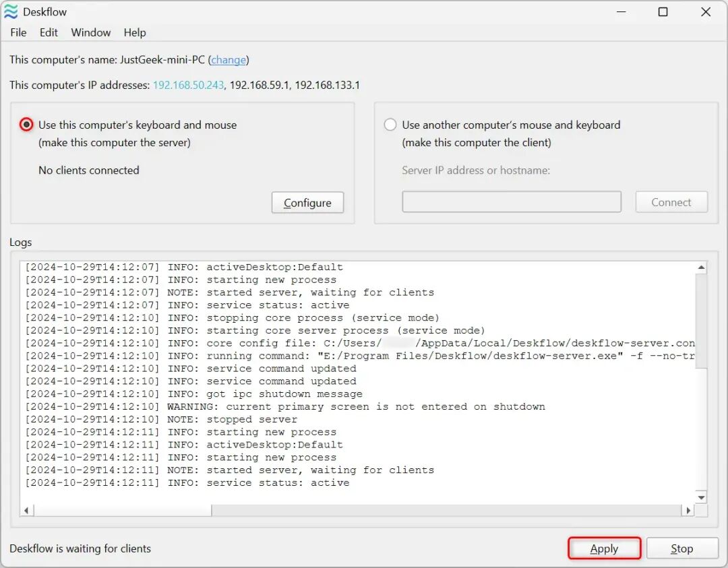Close the Deskflow window

pos(706,11)
